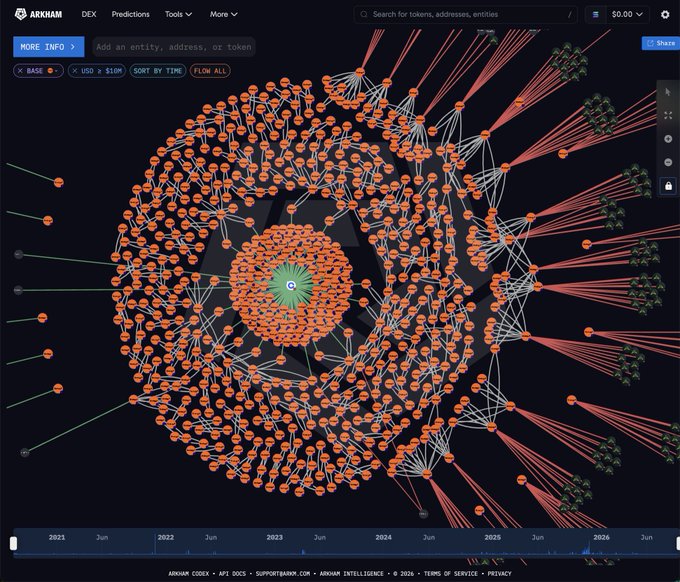The height and width of the screenshot is (582, 680).
Task: Toggle the graph lock icon
Action: pos(668,186)
